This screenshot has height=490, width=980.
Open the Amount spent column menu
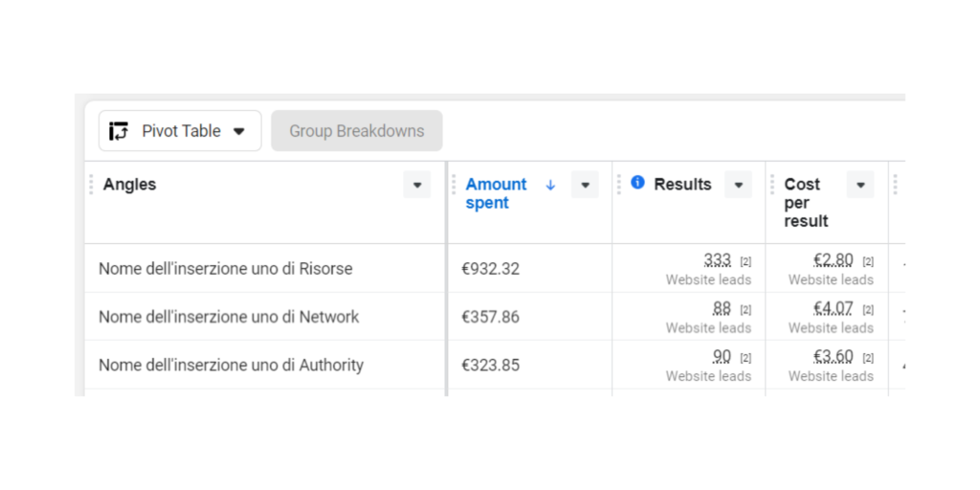[585, 185]
